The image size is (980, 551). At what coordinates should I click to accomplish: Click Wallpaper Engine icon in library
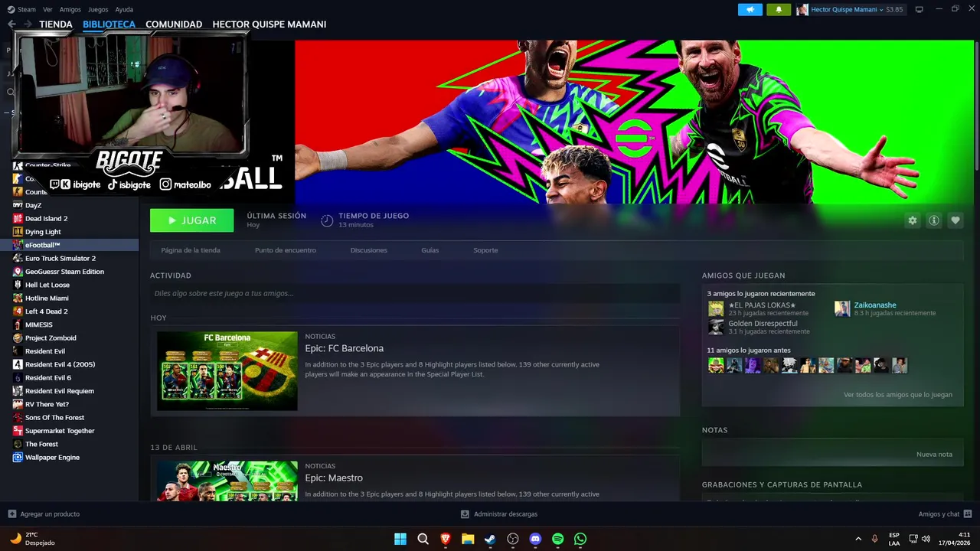[x=18, y=458]
